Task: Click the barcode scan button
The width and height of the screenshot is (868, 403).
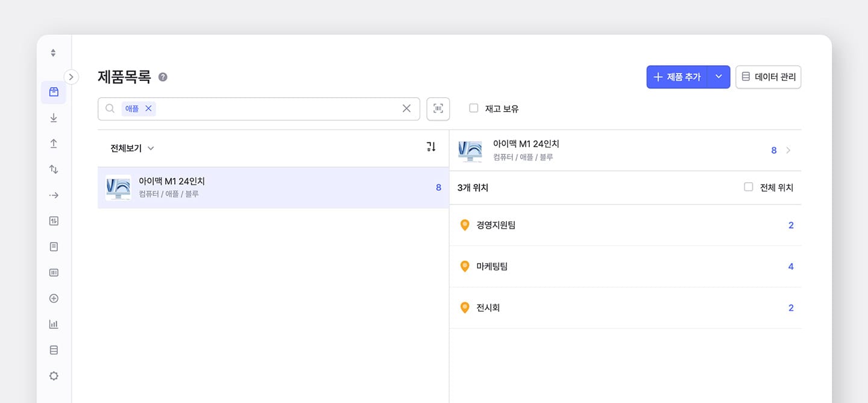Action: [x=438, y=109]
